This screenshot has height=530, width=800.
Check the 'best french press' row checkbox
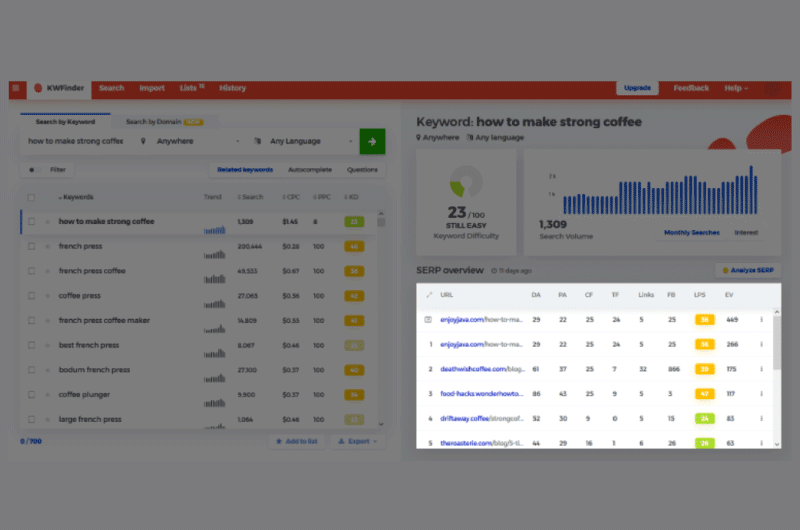(x=32, y=345)
